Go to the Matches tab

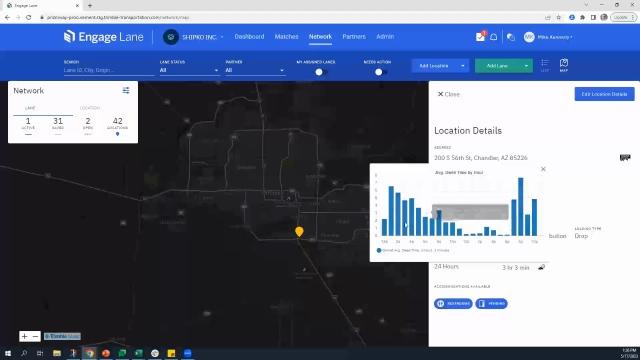point(286,37)
